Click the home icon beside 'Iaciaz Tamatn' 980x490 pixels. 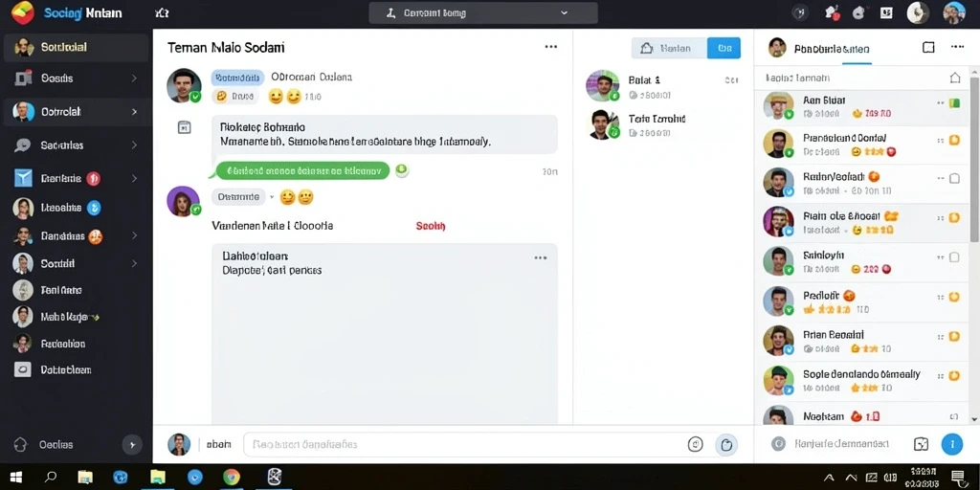[954, 78]
